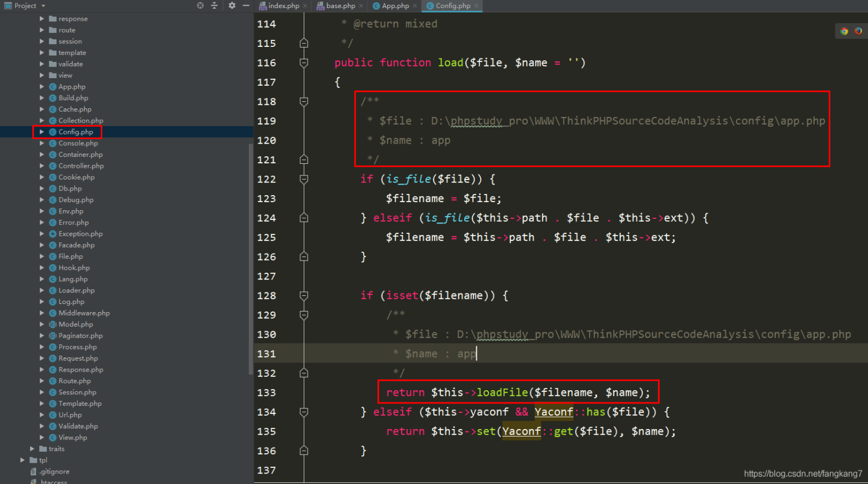868x484 pixels.
Task: Click the Request.php class icon
Action: [53, 358]
